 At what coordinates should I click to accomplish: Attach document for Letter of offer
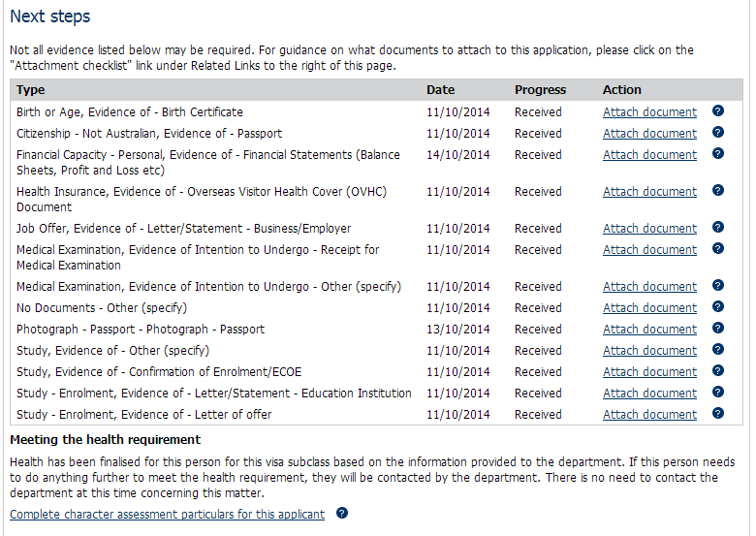[649, 415]
